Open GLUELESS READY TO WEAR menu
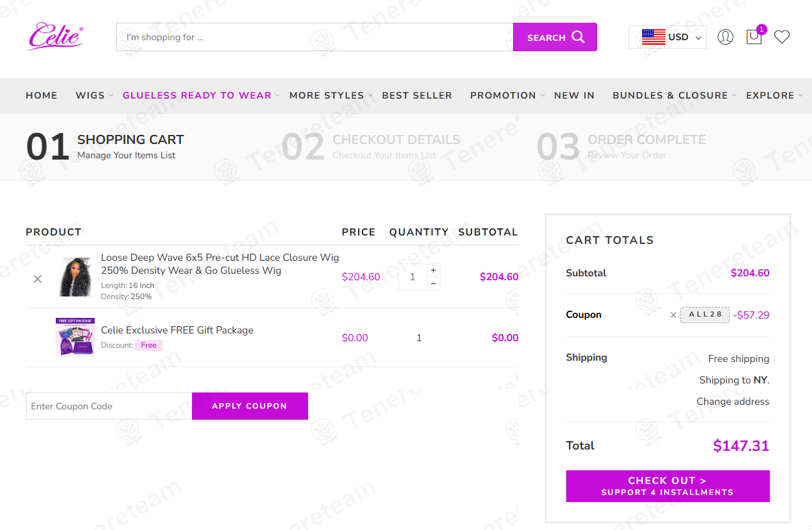Image resolution: width=812 pixels, height=530 pixels. pyautogui.click(x=197, y=95)
